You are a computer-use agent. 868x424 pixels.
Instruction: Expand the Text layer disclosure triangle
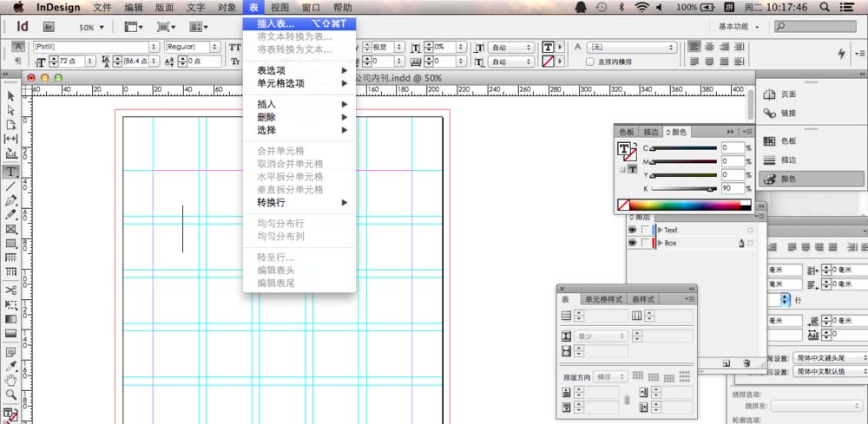point(660,231)
